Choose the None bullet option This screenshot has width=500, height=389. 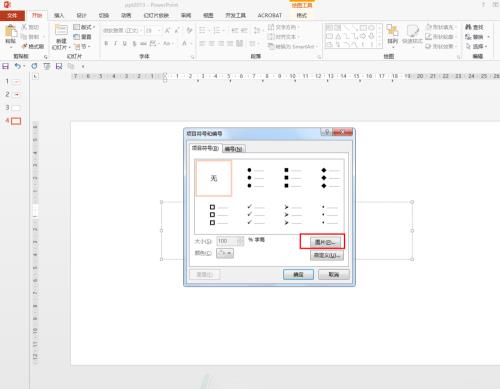[214, 178]
